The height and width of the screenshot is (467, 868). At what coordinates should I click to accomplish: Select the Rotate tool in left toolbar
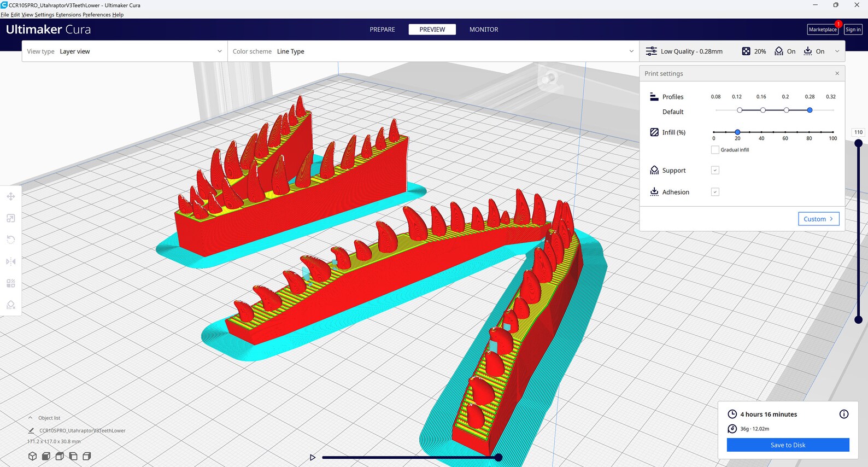pyautogui.click(x=10, y=240)
